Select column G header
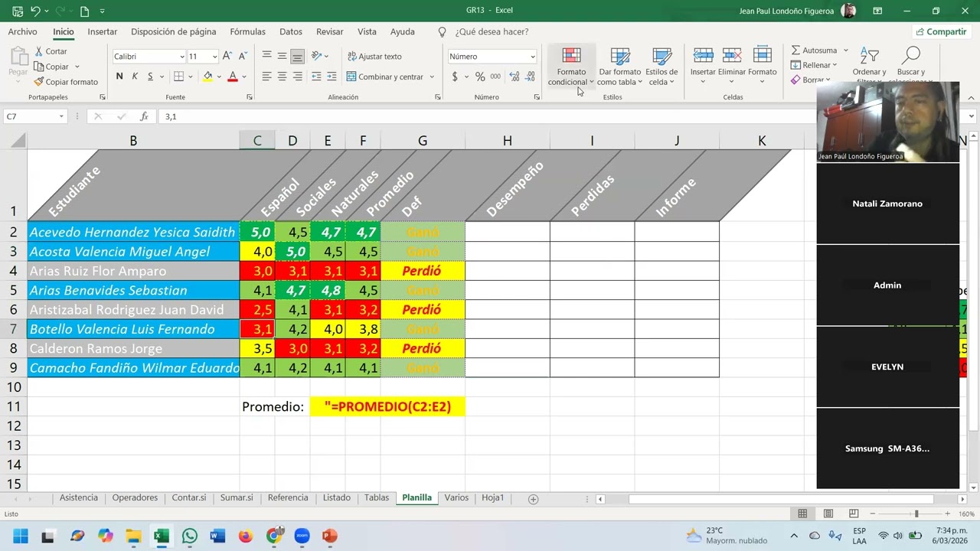Image resolution: width=980 pixels, height=551 pixels. pos(423,141)
